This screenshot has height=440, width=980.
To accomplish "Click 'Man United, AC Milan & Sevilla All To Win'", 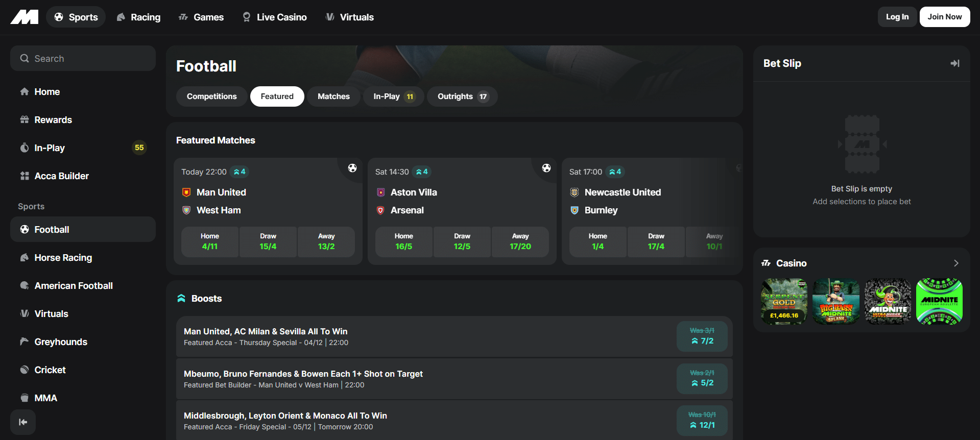I will click(x=266, y=331).
